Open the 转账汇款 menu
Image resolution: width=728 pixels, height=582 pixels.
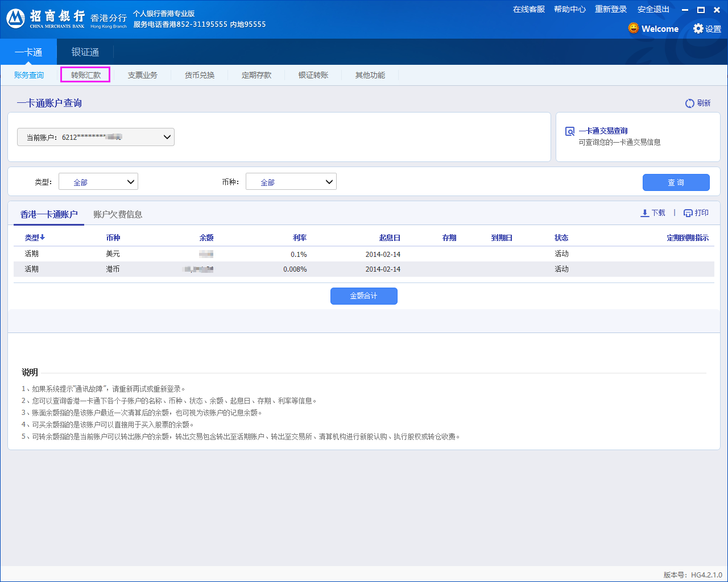86,75
